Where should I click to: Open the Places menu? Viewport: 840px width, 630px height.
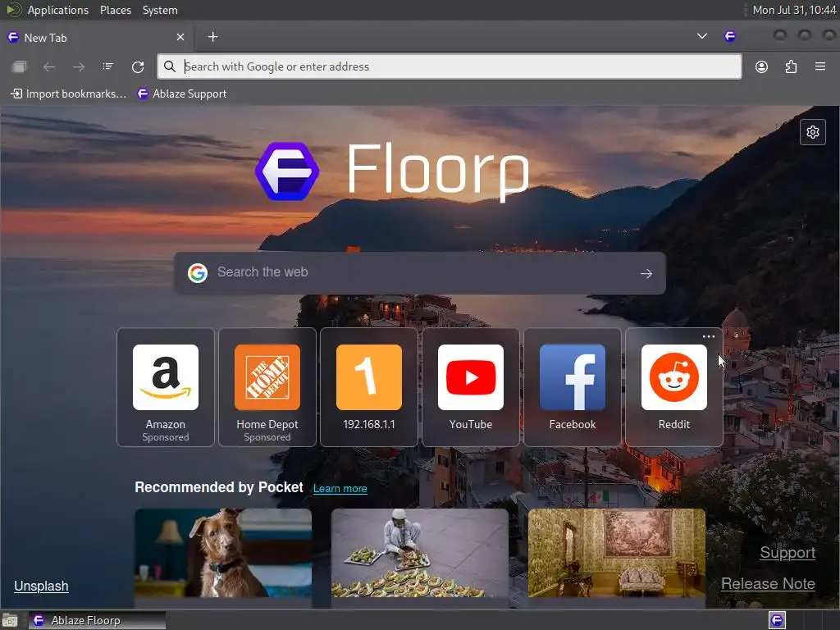[x=115, y=10]
